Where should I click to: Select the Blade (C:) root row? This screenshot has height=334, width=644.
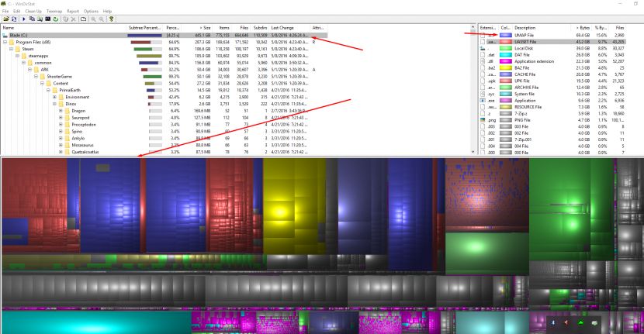click(164, 36)
